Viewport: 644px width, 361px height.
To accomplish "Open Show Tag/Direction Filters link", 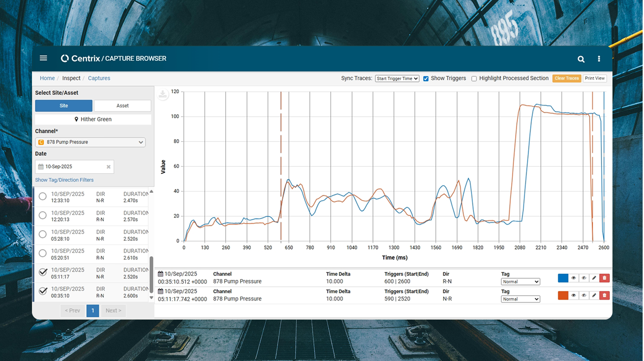I will 64,180.
